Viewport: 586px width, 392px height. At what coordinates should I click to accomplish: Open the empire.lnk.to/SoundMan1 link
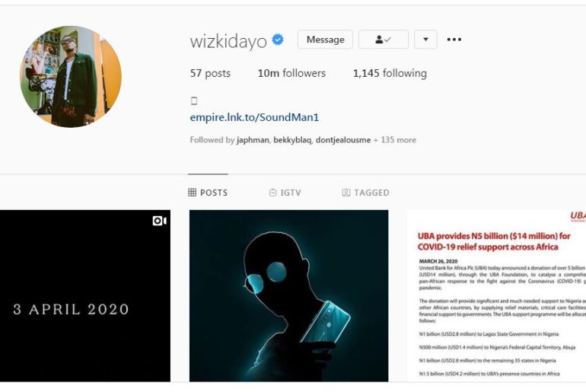pyautogui.click(x=254, y=117)
